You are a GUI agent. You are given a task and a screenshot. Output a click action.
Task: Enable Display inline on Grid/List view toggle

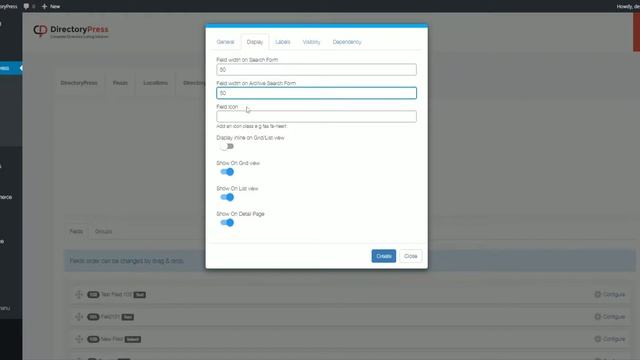227,147
